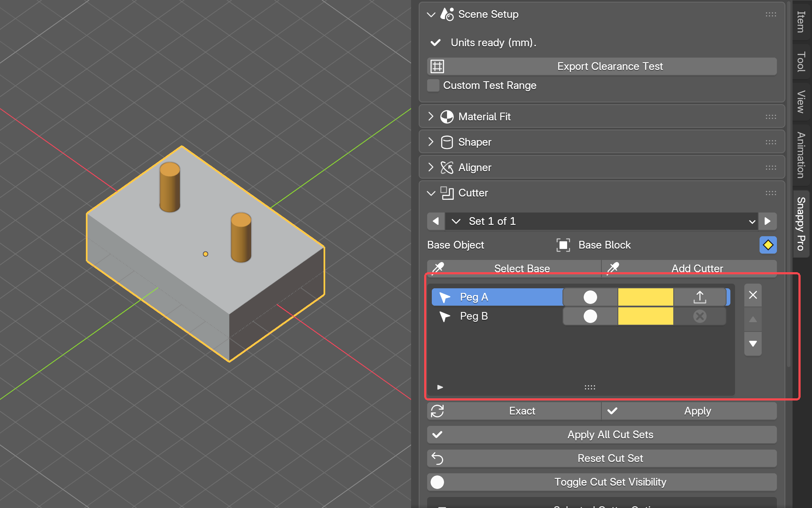Go to previous cut set arrow

coord(436,221)
